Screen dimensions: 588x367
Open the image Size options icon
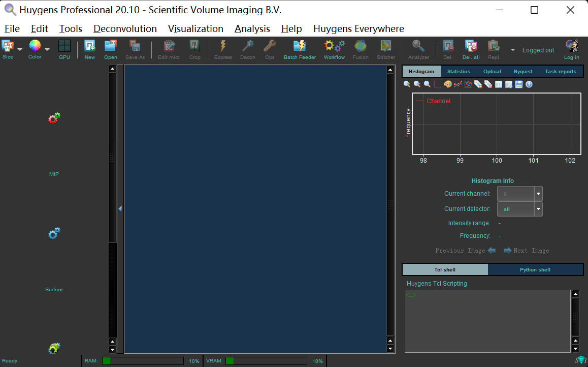click(x=8, y=46)
